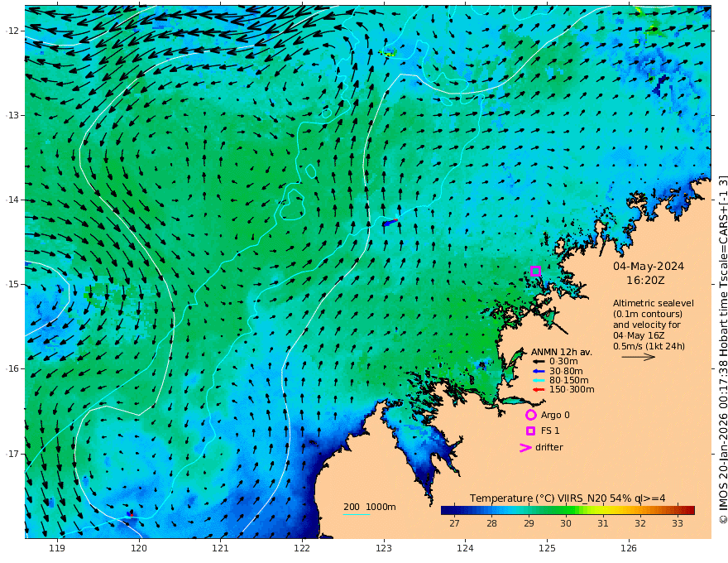
Task: Click colorbar tick label 30
Action: pyautogui.click(x=566, y=523)
